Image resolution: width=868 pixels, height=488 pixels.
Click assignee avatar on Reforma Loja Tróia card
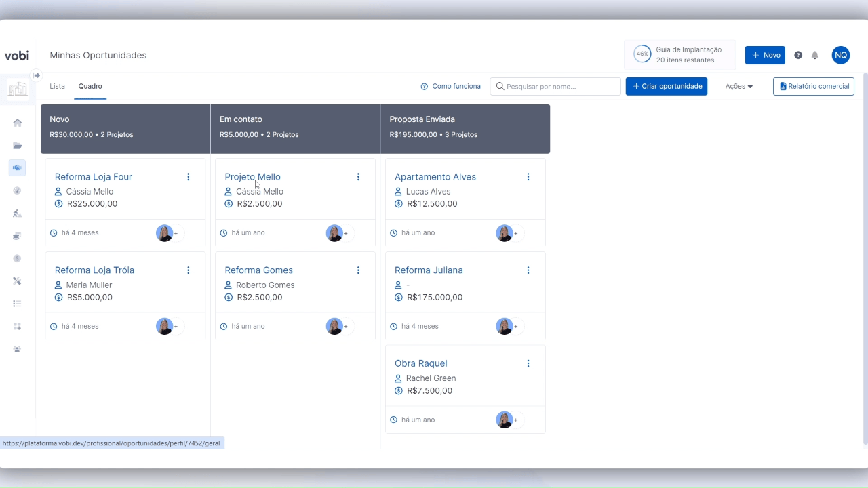(164, 327)
